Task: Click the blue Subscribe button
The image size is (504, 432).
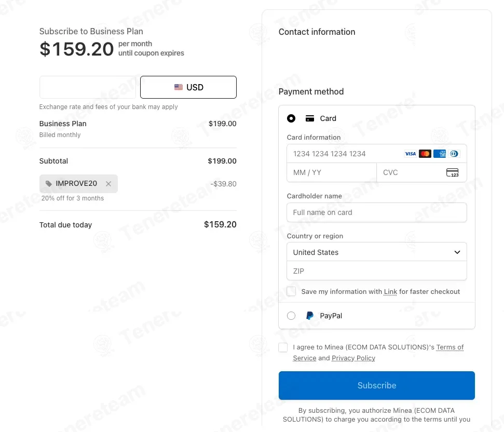Action: point(377,385)
